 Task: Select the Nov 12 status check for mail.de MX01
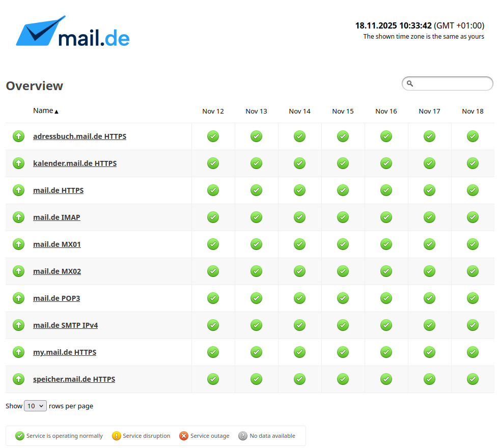pos(213,244)
